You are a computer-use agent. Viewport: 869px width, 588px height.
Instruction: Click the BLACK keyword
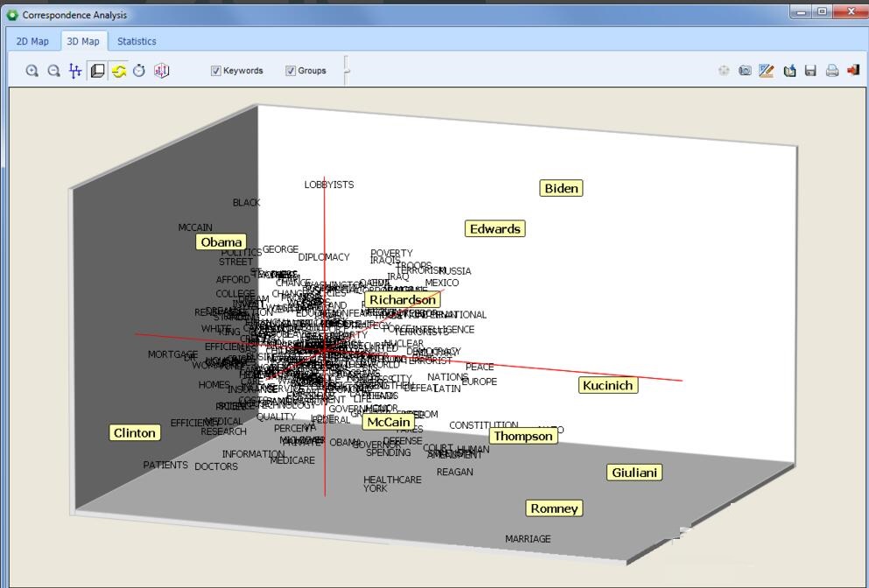click(x=247, y=203)
